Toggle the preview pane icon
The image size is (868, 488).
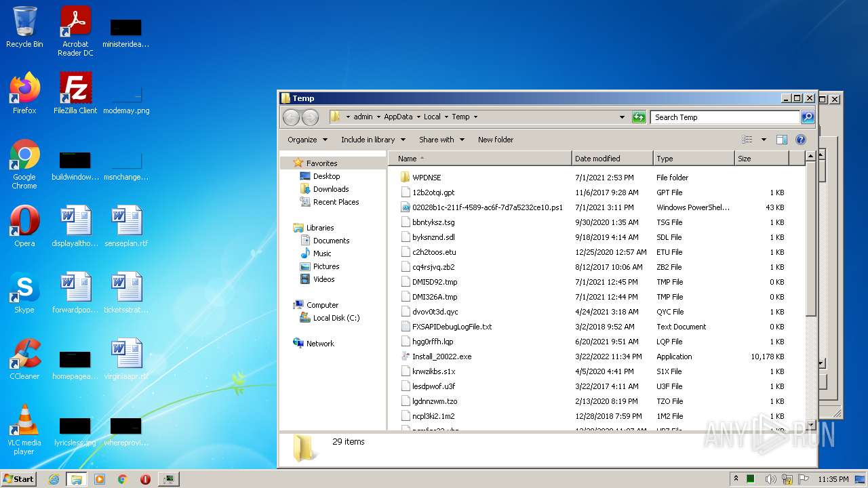(781, 140)
